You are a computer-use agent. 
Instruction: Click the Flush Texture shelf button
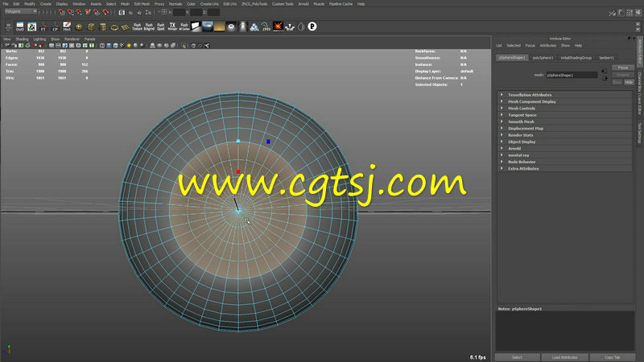(x=137, y=27)
